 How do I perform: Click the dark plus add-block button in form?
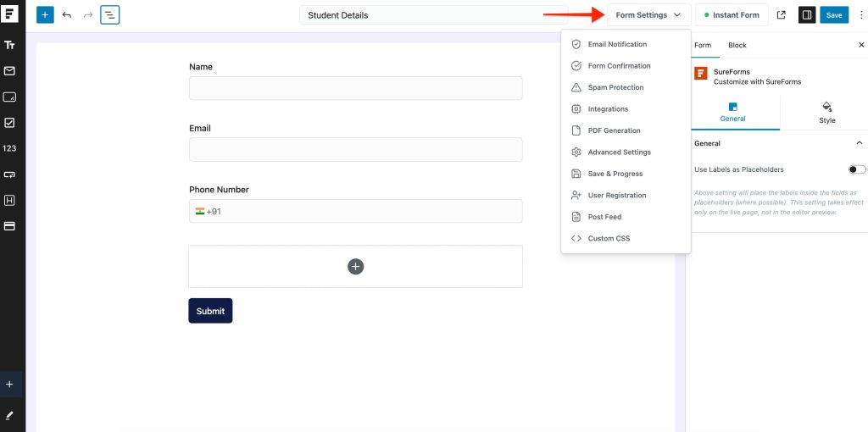(355, 267)
